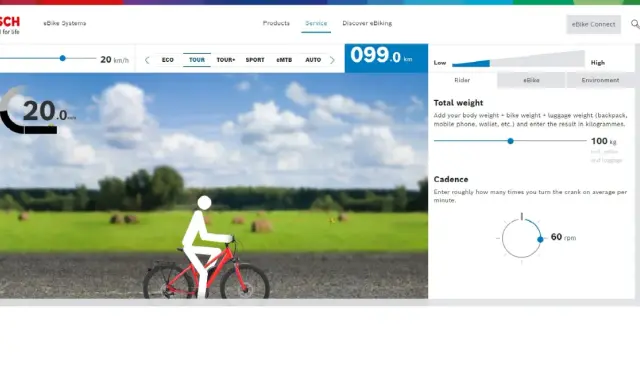Click the Cadence dial handle at 60 rpm

pyautogui.click(x=540, y=239)
